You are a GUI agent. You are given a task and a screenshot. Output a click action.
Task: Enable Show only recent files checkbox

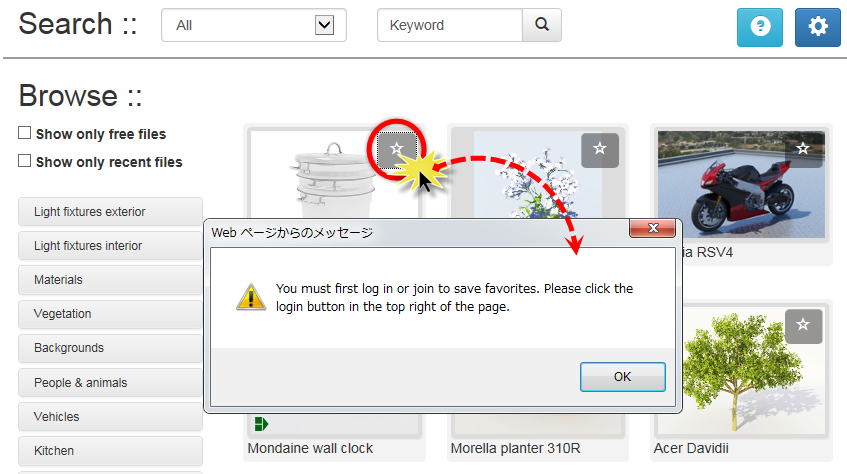(x=24, y=161)
